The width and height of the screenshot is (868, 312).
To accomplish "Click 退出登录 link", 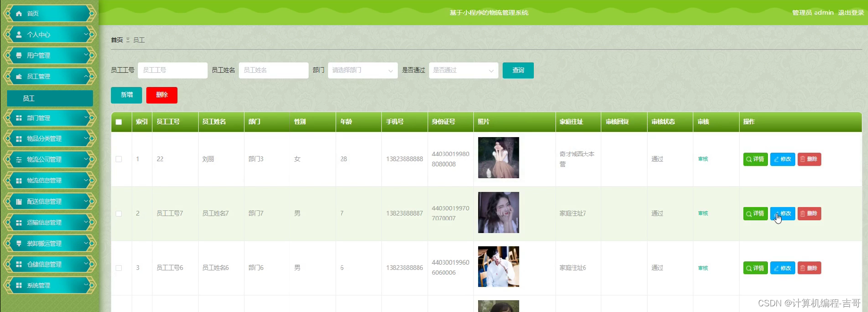I will (x=851, y=13).
